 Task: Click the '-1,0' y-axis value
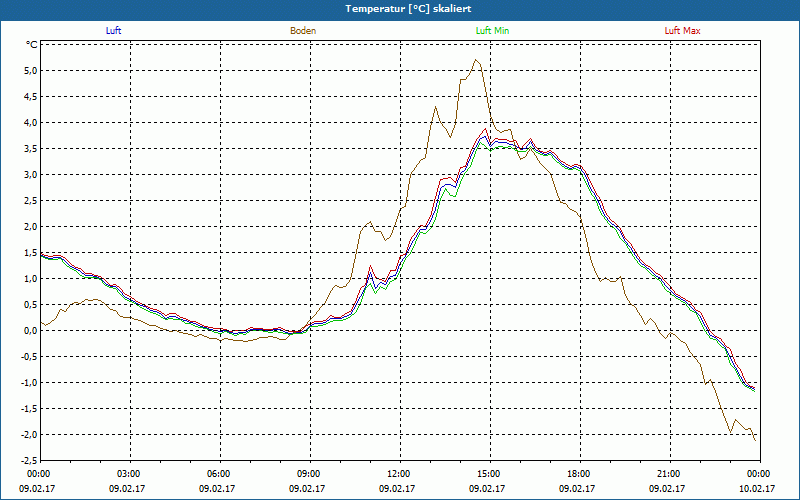click(30, 383)
